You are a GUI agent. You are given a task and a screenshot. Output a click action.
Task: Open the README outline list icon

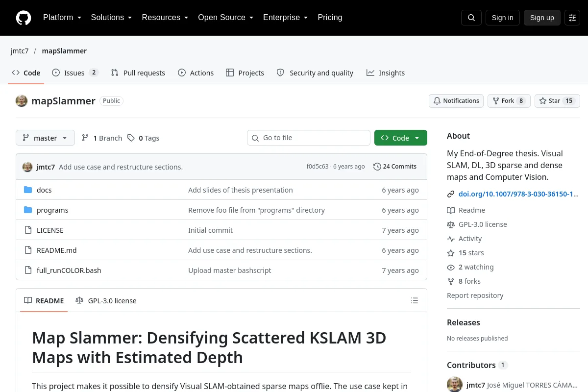415,300
